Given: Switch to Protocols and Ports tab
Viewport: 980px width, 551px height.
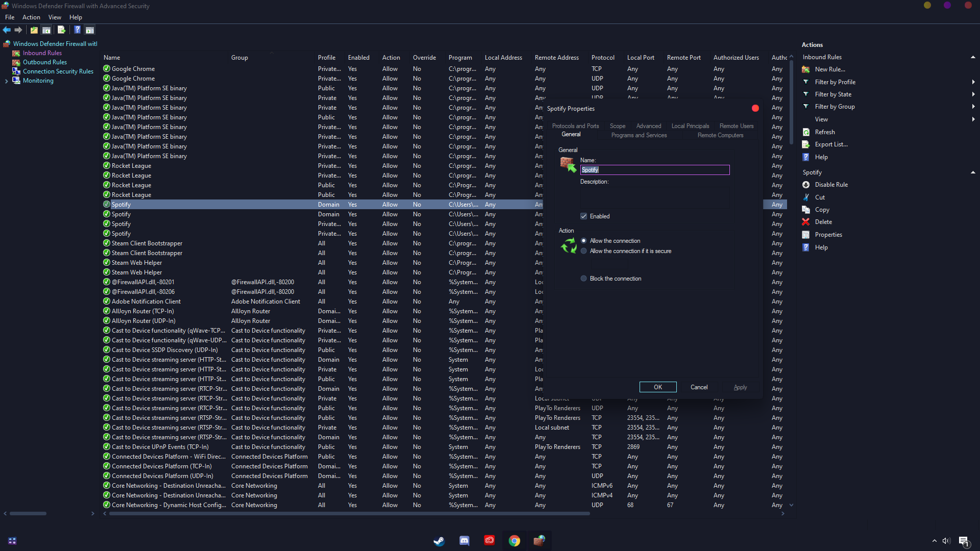Looking at the screenshot, I should click(575, 126).
